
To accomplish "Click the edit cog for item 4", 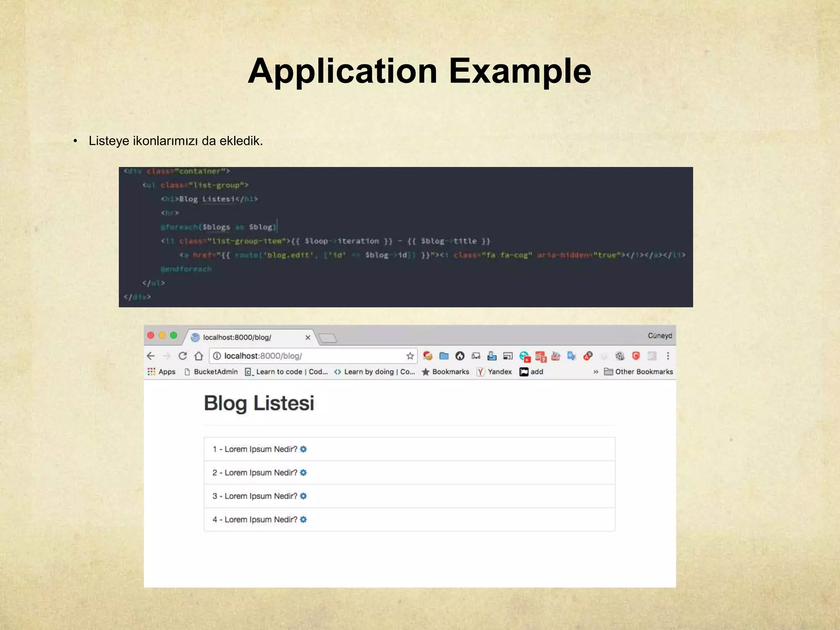I will (303, 519).
